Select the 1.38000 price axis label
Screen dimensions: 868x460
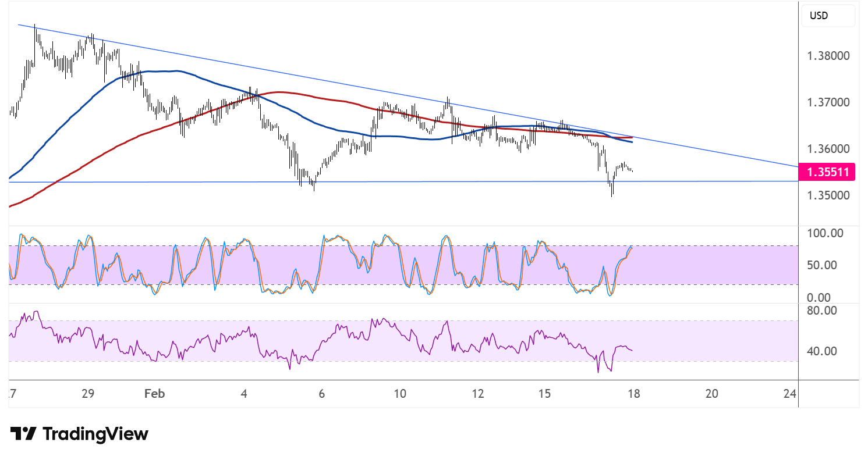pos(828,56)
